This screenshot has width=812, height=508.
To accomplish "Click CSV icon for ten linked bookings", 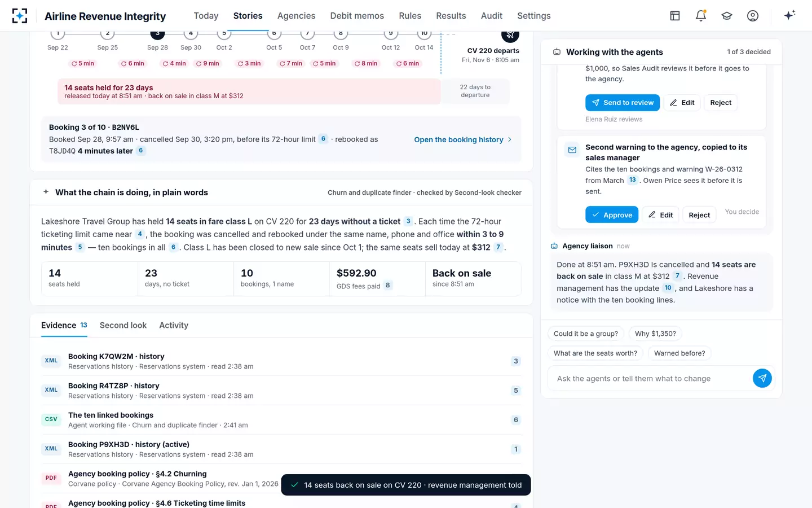I will pos(51,419).
